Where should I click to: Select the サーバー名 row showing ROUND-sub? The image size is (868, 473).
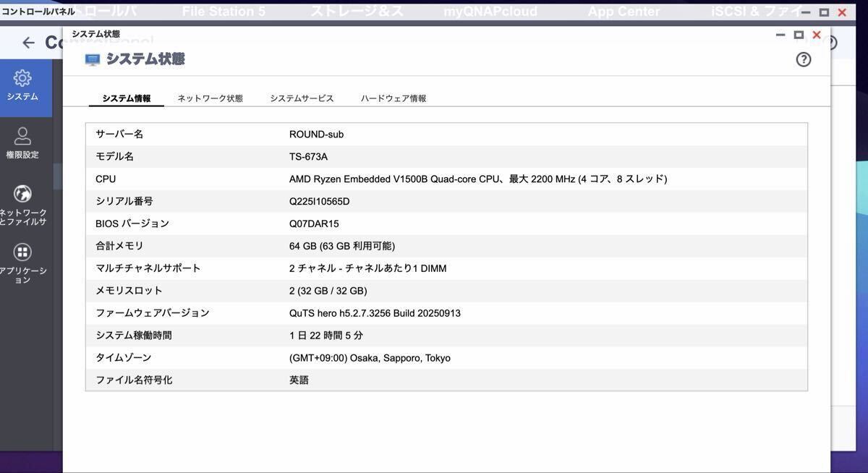point(315,134)
